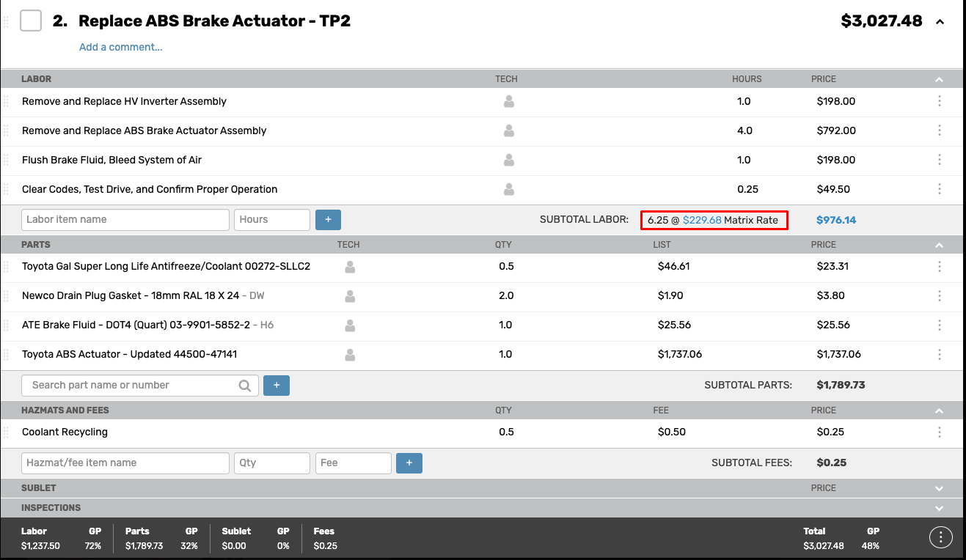The width and height of the screenshot is (966, 560).
Task: Focus the labor Hours input field
Action: (x=272, y=219)
